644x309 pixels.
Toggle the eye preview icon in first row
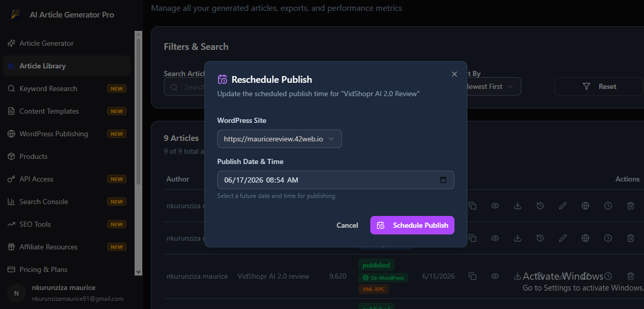click(495, 206)
